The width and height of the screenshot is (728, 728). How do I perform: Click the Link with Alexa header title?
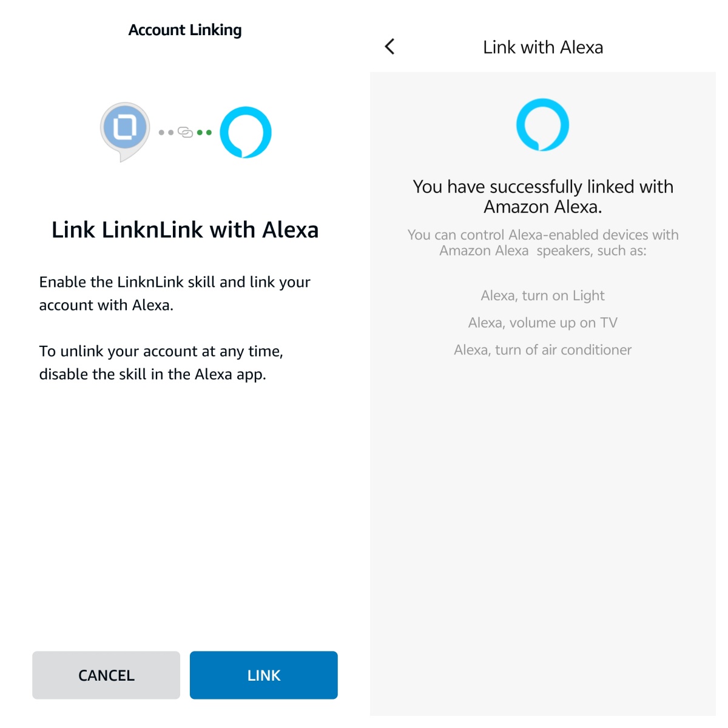543,47
